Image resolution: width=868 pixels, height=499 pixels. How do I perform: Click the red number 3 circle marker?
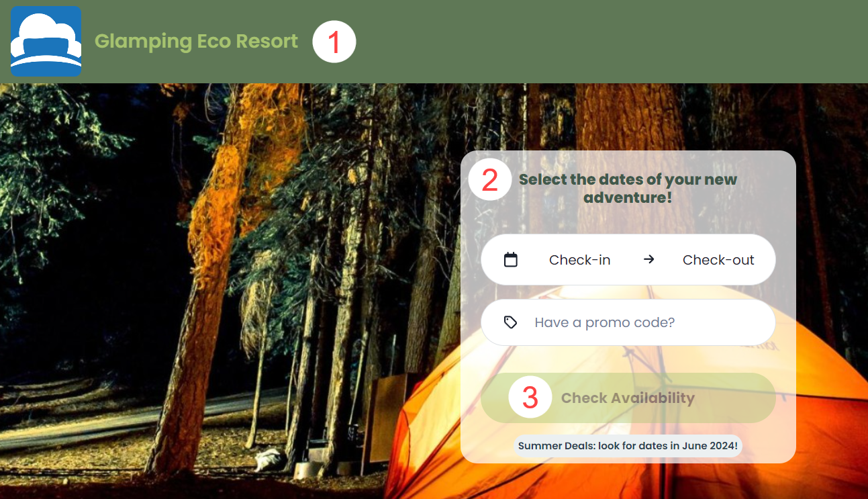(x=530, y=397)
